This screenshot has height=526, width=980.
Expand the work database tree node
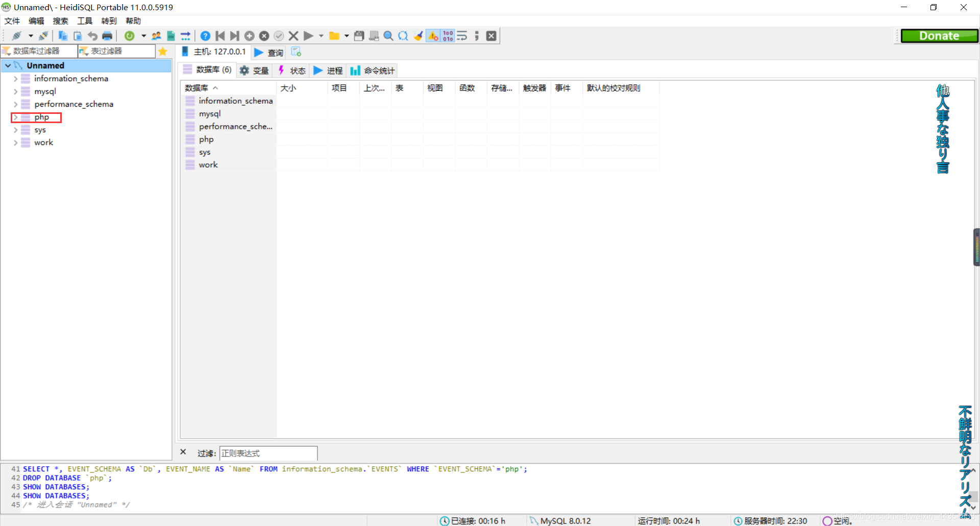click(x=15, y=142)
